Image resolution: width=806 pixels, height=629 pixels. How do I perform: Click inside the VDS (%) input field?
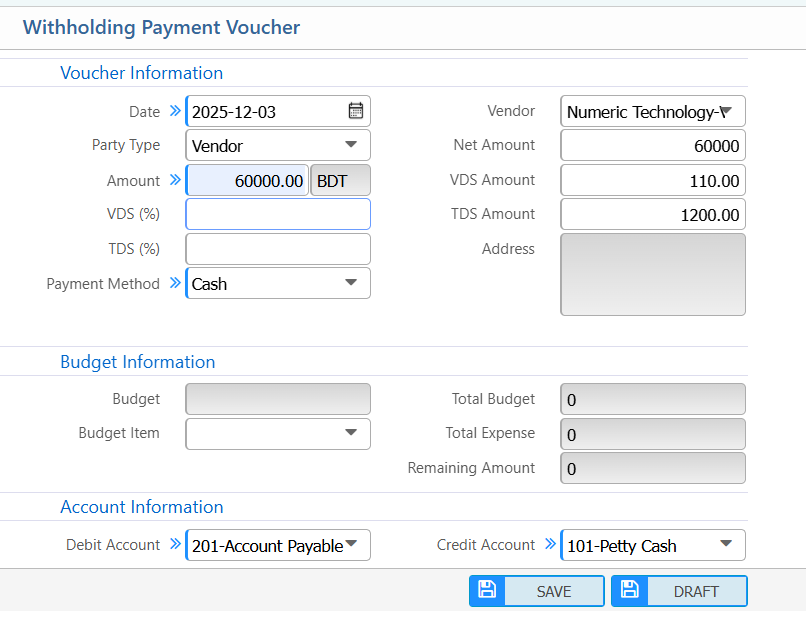pos(277,214)
